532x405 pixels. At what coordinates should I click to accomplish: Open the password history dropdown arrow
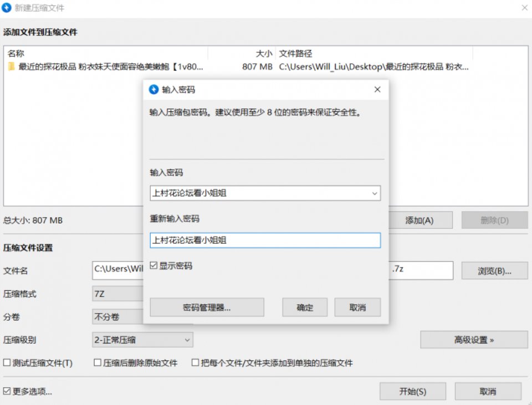click(375, 193)
